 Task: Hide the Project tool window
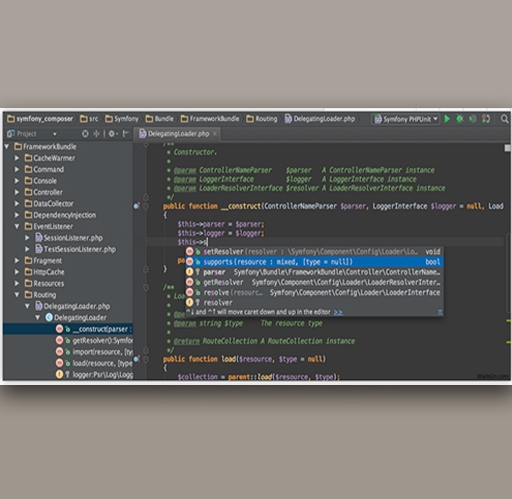pos(126,134)
